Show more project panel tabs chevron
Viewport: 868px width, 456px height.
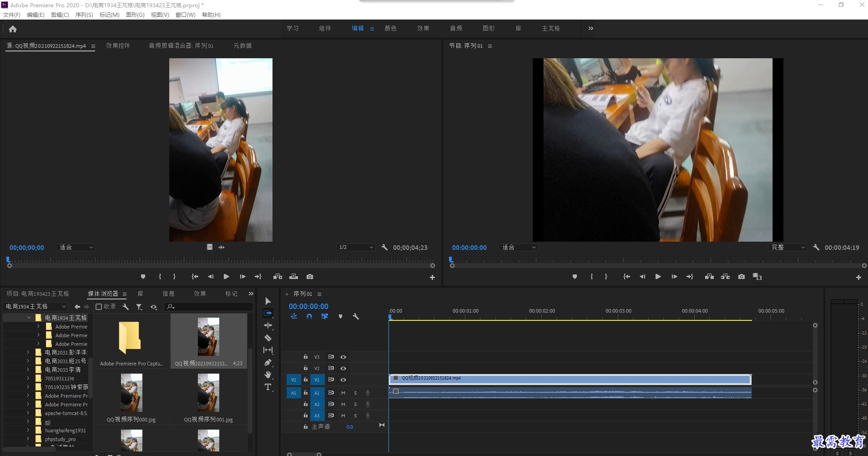251,294
